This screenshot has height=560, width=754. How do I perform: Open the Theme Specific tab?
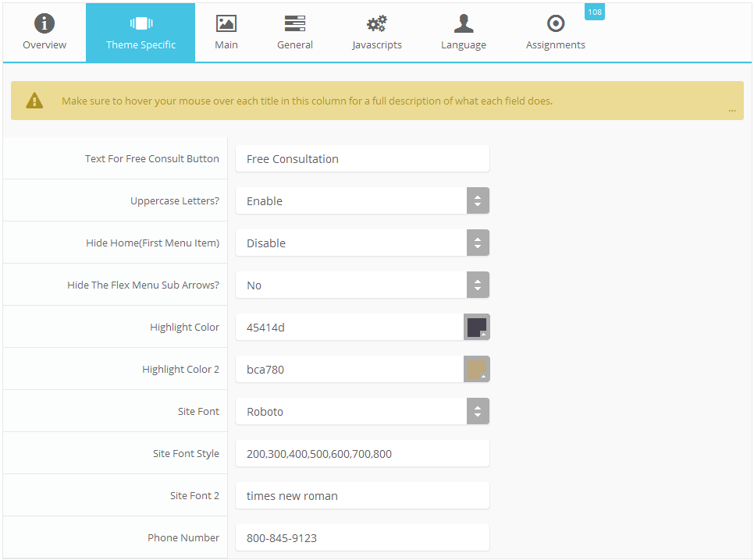(x=140, y=33)
